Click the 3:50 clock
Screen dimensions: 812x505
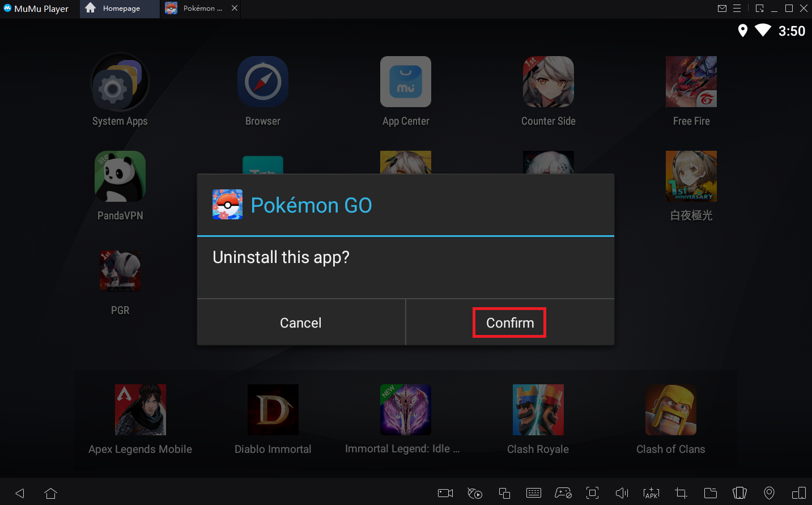(792, 31)
